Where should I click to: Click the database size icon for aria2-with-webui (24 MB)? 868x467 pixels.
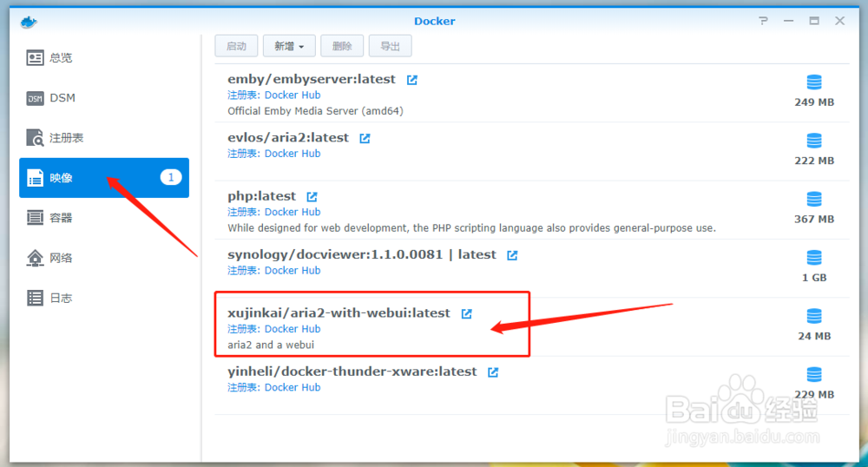point(814,316)
